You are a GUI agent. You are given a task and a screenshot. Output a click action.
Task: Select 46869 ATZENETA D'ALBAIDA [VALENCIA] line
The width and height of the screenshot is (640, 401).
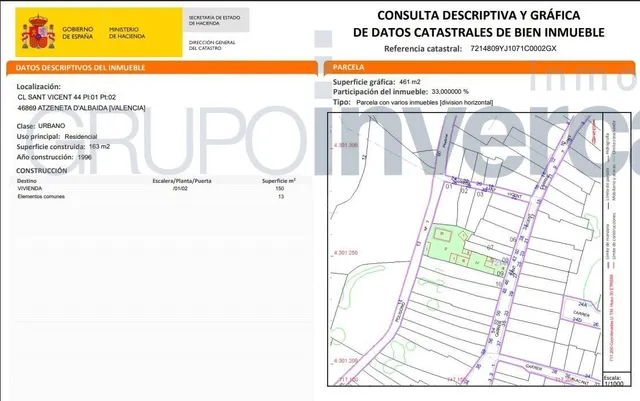pyautogui.click(x=81, y=108)
